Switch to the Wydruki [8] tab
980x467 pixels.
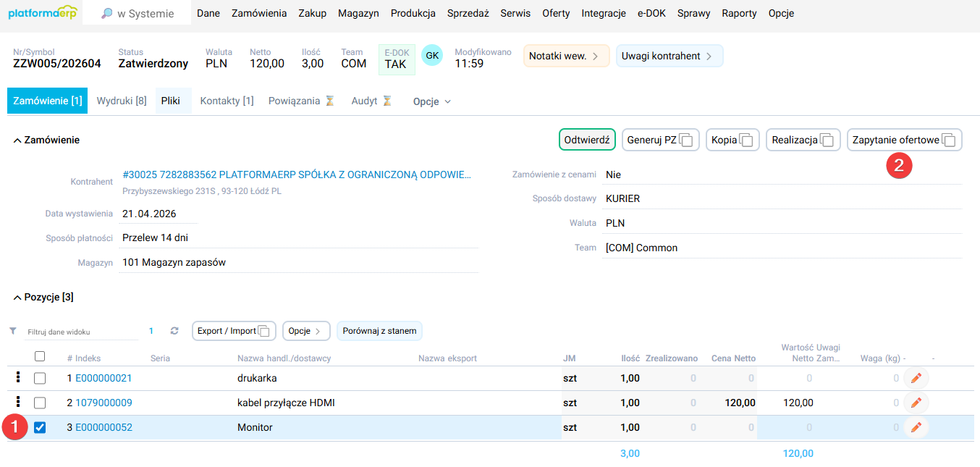click(122, 101)
